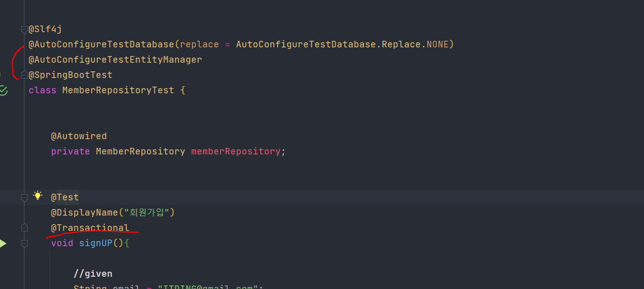Click the @Slf4j annotation
This screenshot has height=289, width=644.
[x=45, y=29]
